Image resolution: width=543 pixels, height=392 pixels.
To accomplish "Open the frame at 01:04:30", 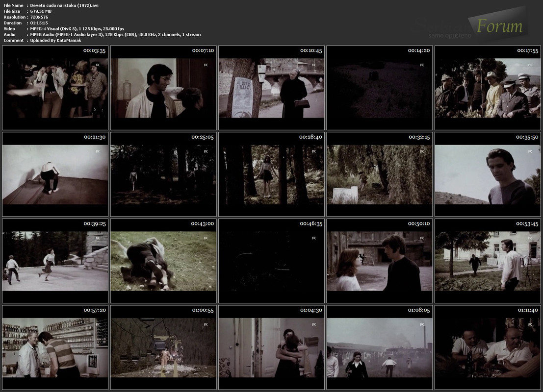I will [x=271, y=347].
